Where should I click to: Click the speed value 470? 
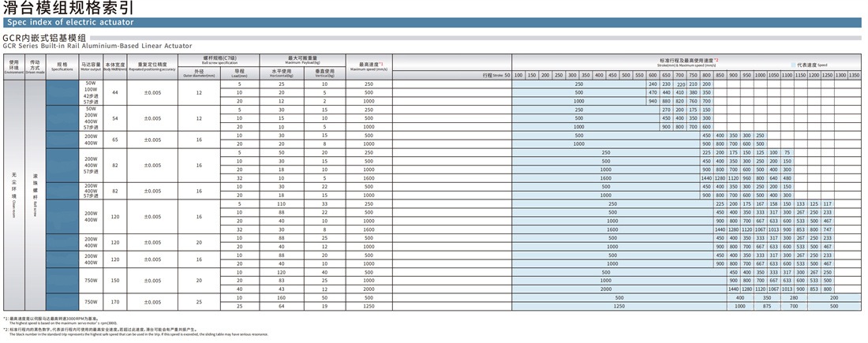pyautogui.click(x=653, y=92)
